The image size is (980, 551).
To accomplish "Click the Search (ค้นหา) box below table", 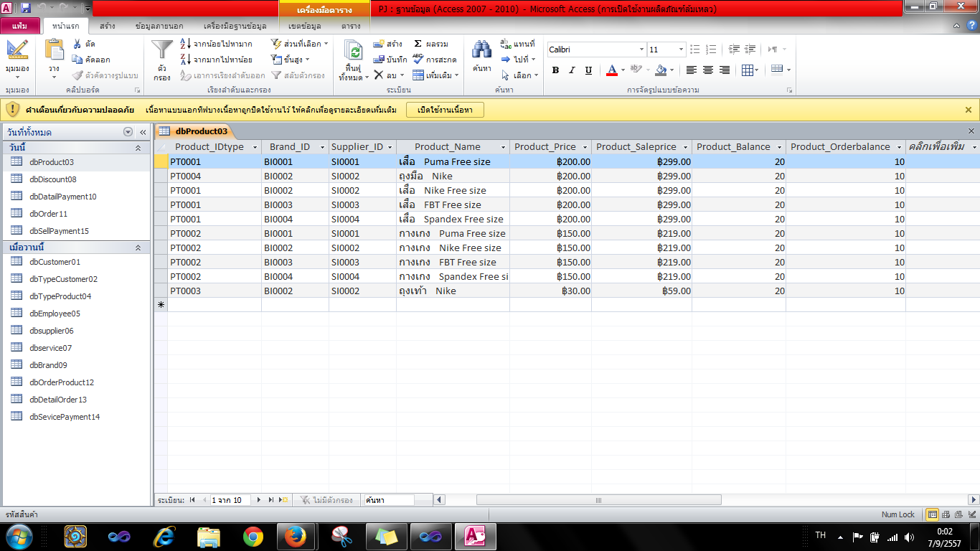I will [389, 500].
